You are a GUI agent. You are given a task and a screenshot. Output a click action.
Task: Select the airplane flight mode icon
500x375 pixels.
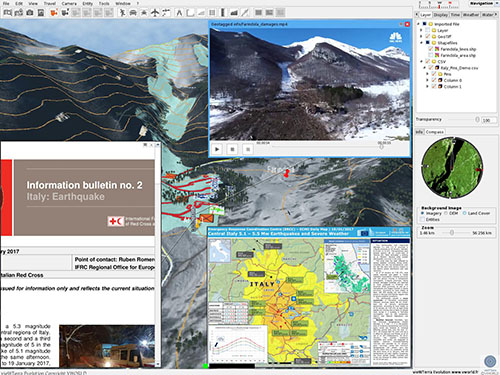[x=155, y=13]
